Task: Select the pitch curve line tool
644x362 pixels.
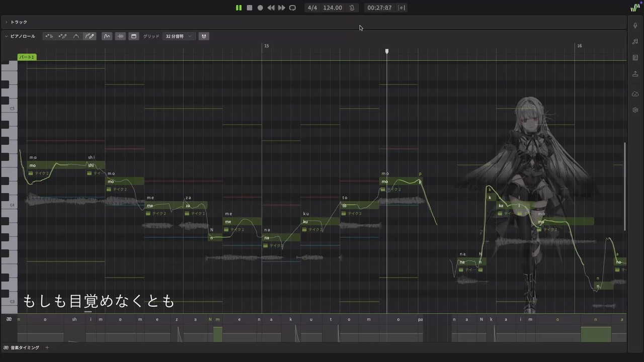Action: (76, 36)
